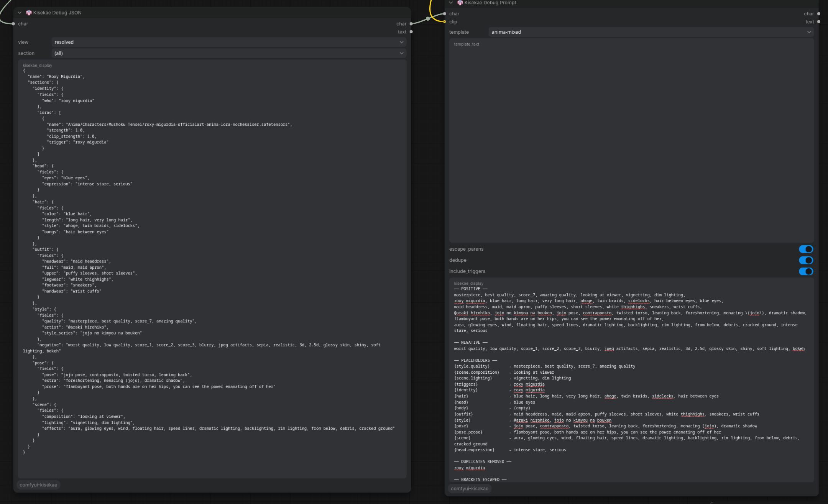The image size is (828, 504).
Task: Click the {style.quality} placeholder row
Action: pos(545,366)
